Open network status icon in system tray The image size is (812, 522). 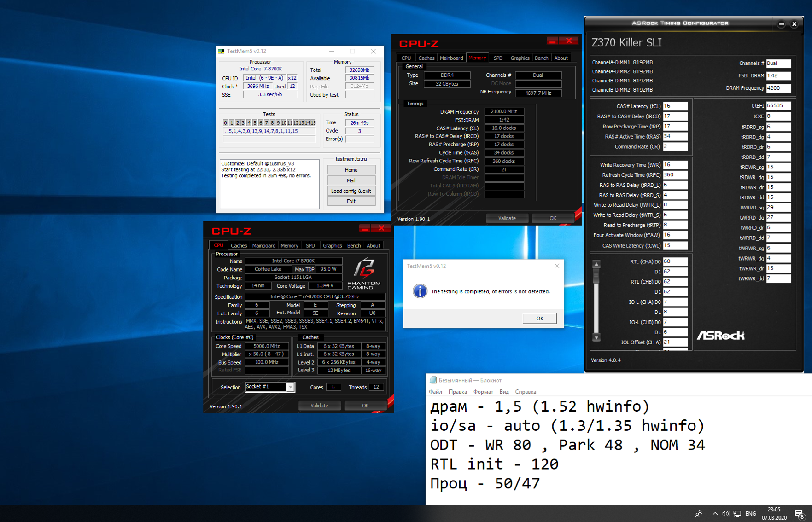coord(737,514)
